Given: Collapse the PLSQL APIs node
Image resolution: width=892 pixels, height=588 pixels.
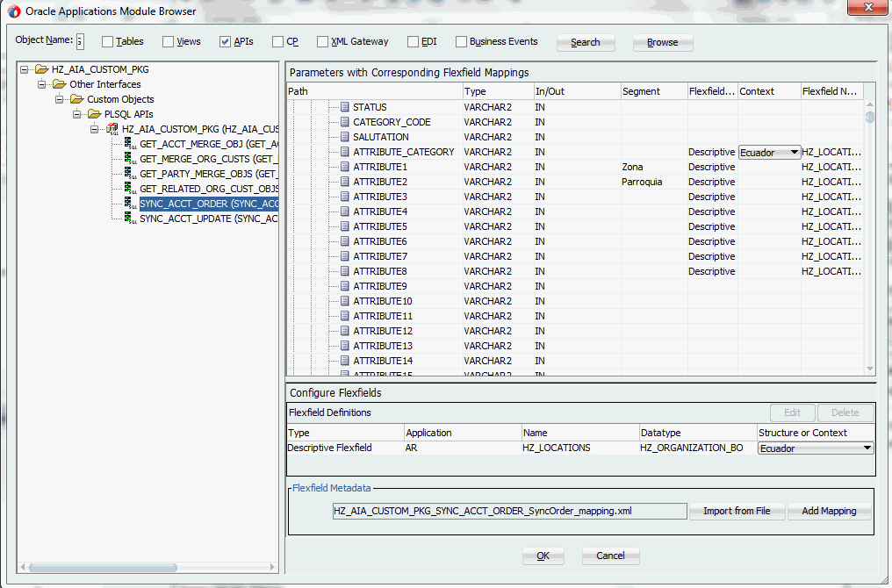Looking at the screenshot, I should (x=76, y=114).
